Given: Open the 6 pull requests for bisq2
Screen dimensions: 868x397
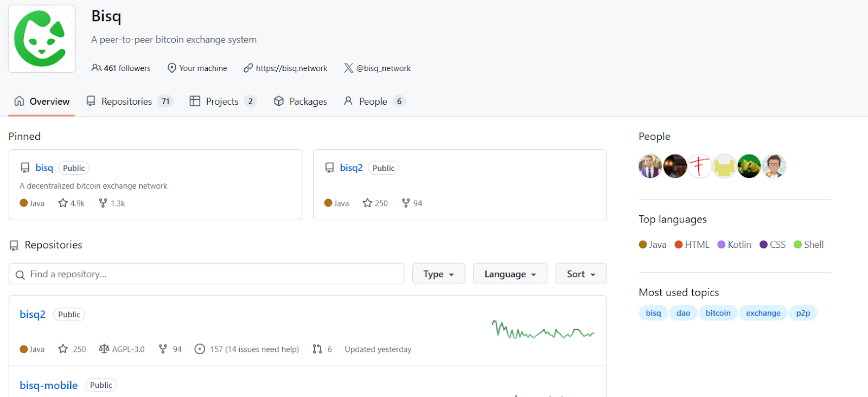Looking at the screenshot, I should [x=322, y=349].
